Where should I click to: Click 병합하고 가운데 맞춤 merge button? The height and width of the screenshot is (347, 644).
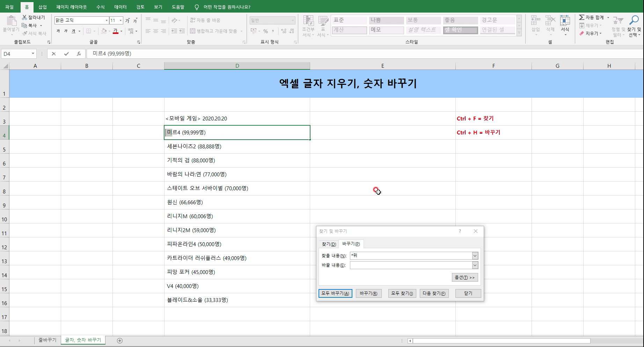pos(213,31)
